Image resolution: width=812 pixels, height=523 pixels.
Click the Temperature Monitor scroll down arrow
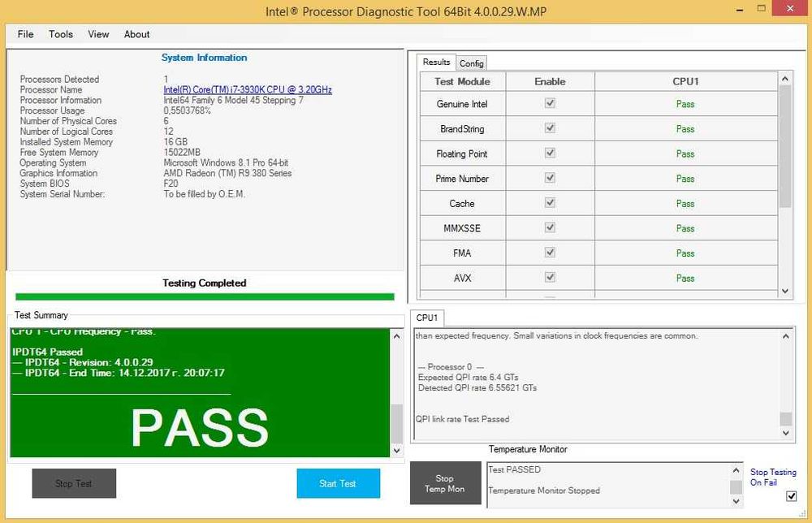[x=736, y=501]
